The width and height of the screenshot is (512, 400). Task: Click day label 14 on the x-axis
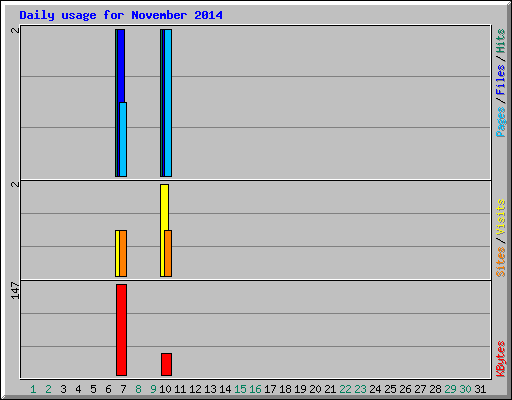click(225, 389)
